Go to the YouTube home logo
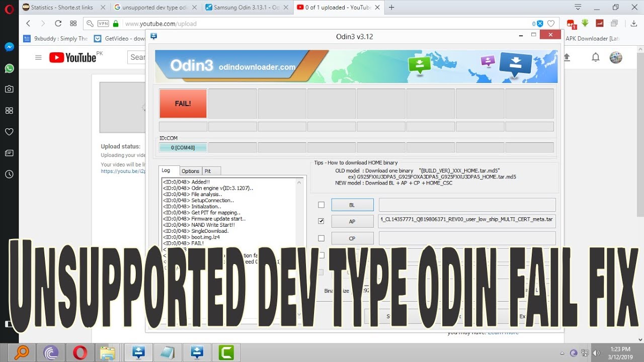The height and width of the screenshot is (362, 644). click(x=72, y=57)
